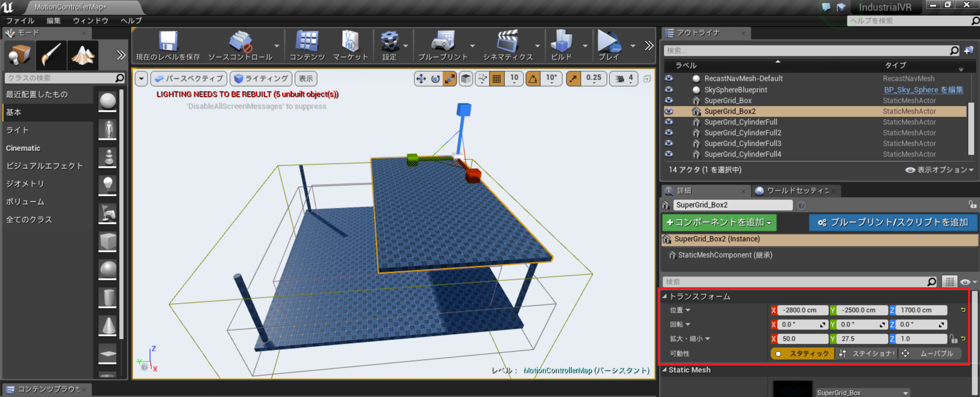Click the class search field
Viewport: 980px width, 397px height.
pos(64,78)
